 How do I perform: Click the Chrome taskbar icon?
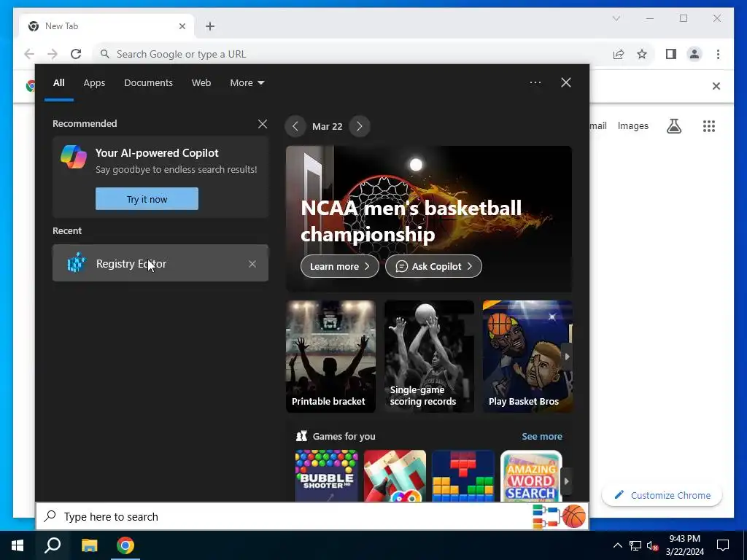[125, 545]
